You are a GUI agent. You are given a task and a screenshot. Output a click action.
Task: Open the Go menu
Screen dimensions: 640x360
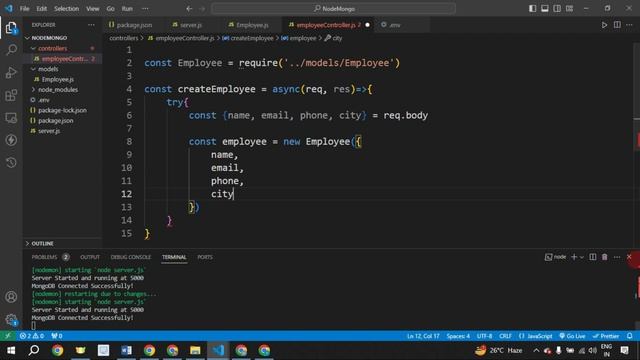[x=111, y=9]
